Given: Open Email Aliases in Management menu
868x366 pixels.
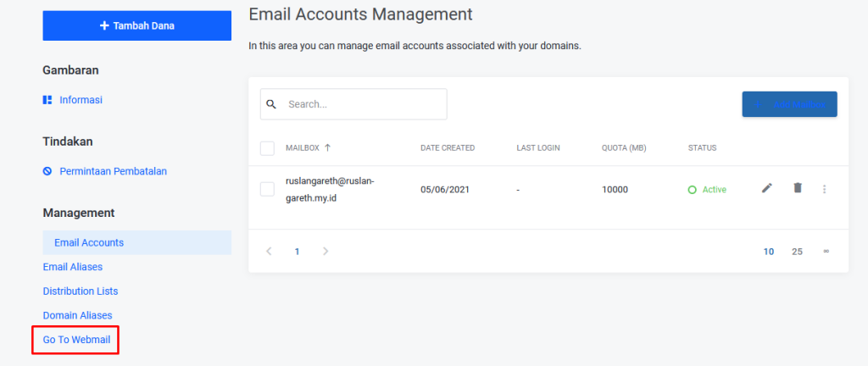Looking at the screenshot, I should (x=73, y=267).
